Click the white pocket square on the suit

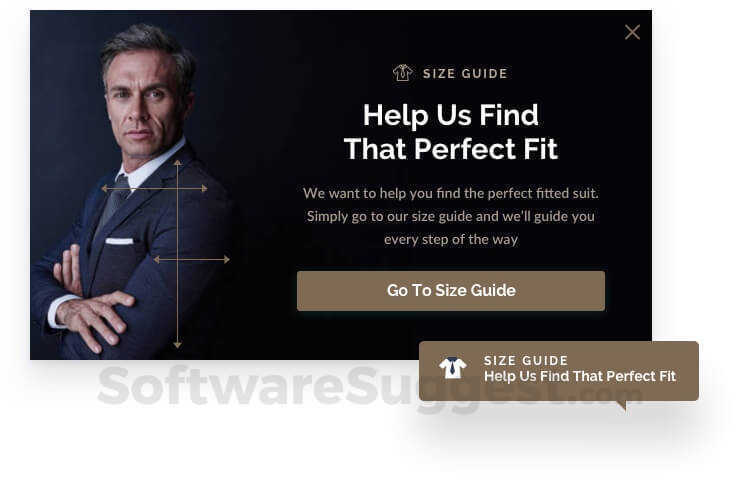click(119, 241)
